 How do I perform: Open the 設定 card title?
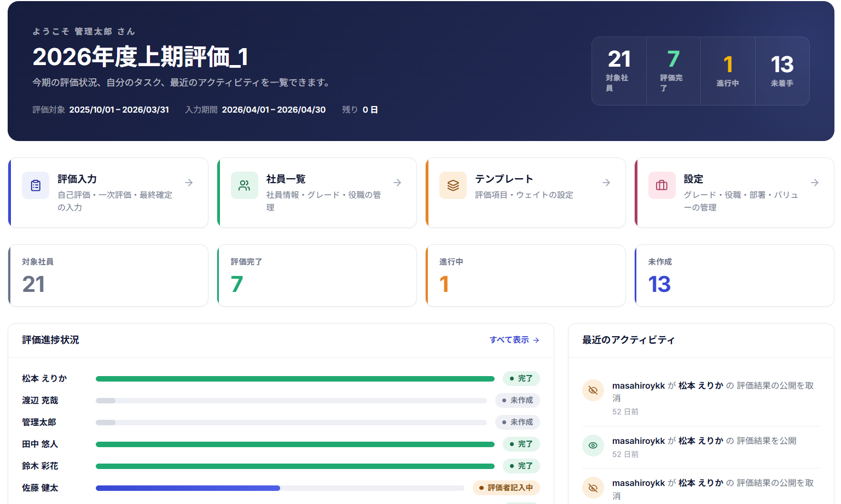coord(694,179)
